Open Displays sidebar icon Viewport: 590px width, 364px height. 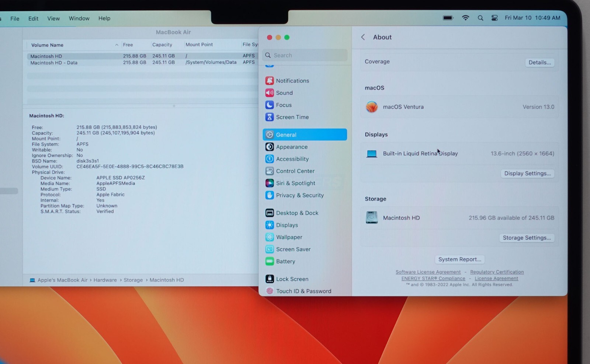click(x=270, y=225)
